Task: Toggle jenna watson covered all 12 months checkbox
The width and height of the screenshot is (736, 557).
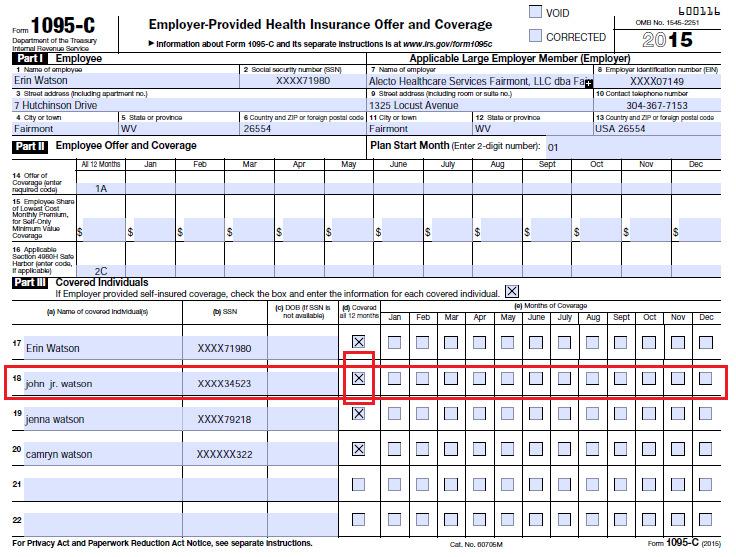Action: [x=359, y=413]
